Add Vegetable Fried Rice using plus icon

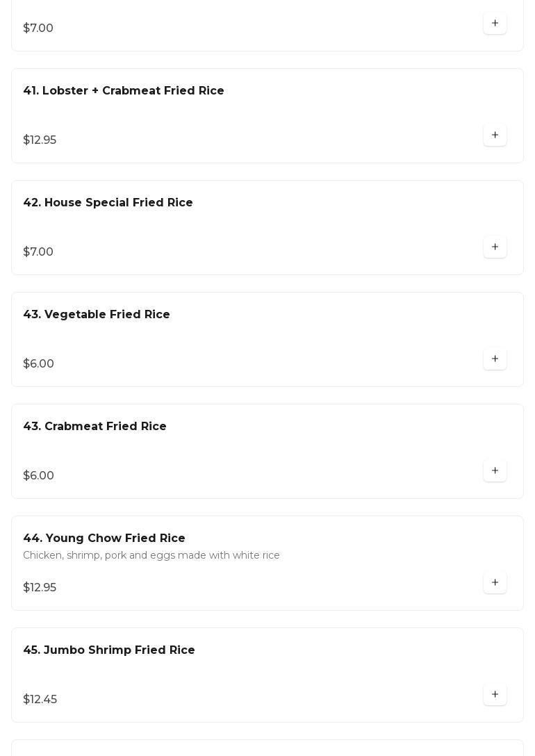[495, 359]
